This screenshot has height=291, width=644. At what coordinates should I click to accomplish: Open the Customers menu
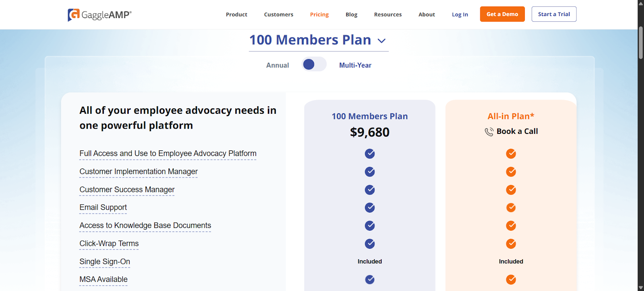pos(279,14)
